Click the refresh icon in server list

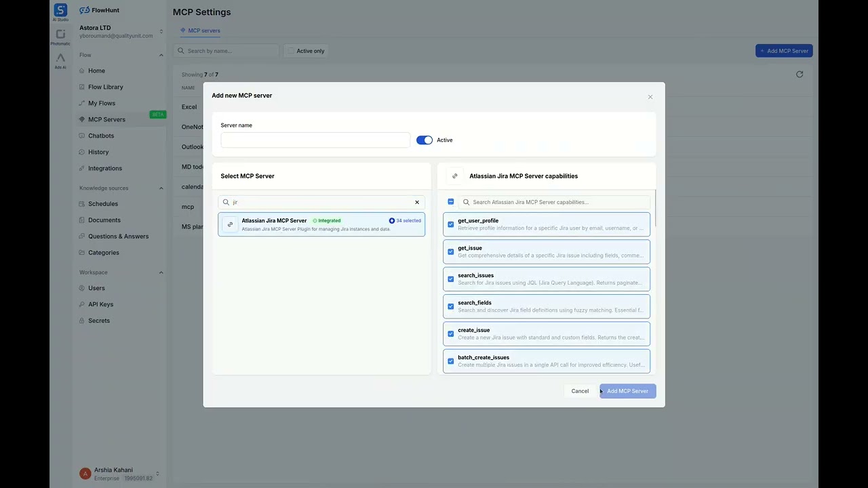800,75
